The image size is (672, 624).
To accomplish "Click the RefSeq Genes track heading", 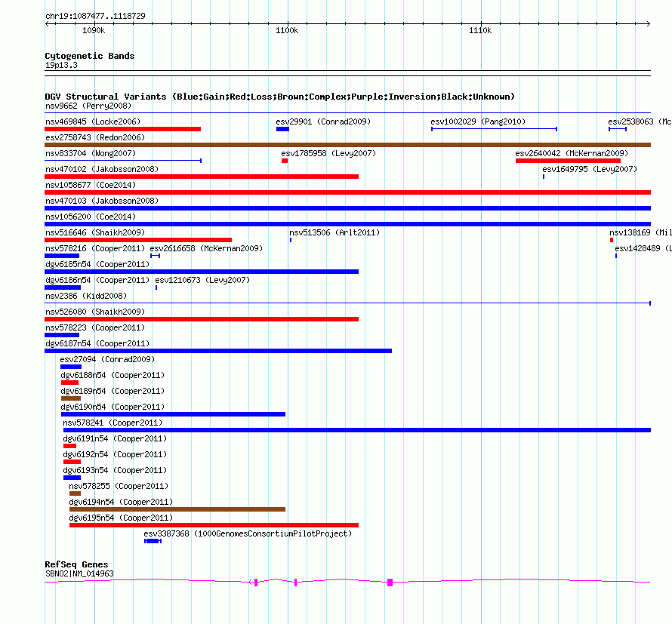I will click(x=76, y=564).
